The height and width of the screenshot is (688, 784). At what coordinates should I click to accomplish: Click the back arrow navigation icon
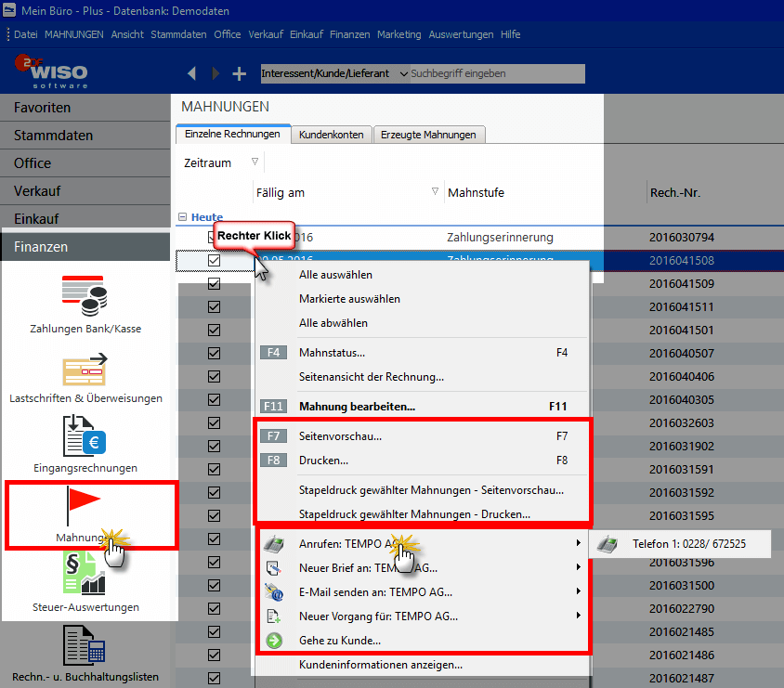(192, 73)
